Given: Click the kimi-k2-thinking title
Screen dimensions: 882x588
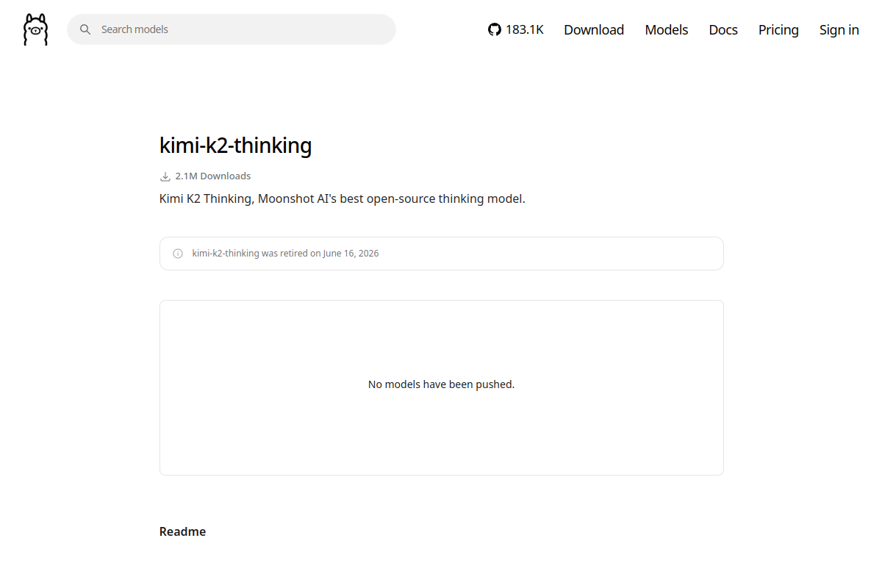Looking at the screenshot, I should [235, 146].
